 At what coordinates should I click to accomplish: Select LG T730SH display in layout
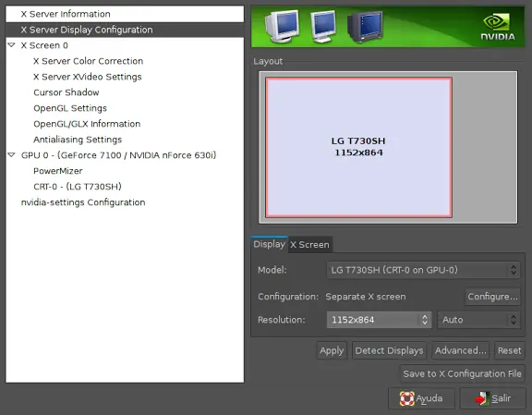point(358,147)
